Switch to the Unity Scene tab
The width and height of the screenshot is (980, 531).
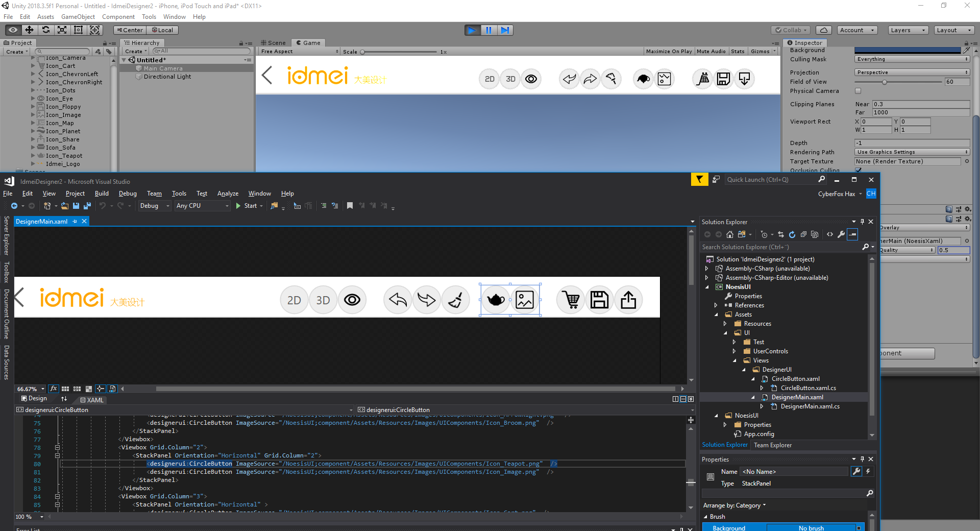click(x=274, y=43)
